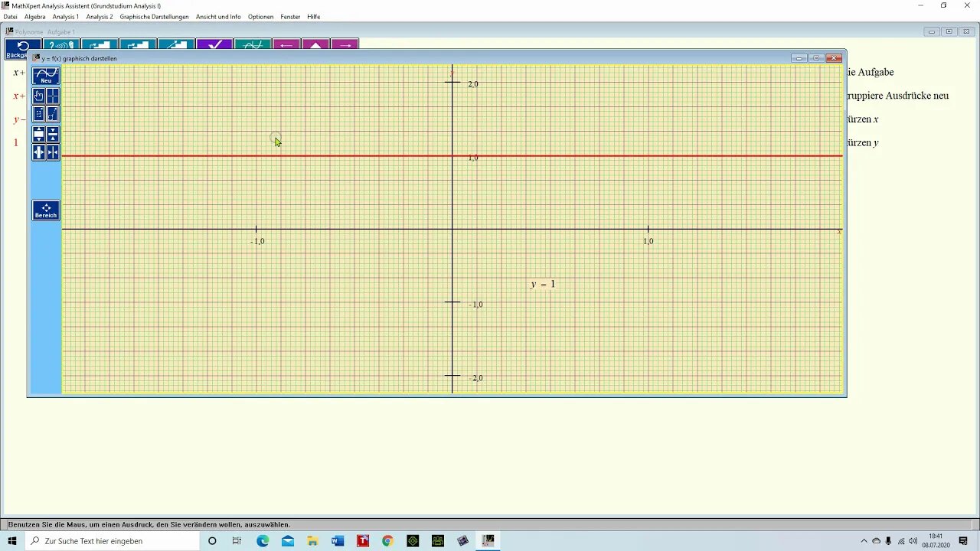This screenshot has height=551, width=980.
Task: Maximize the graph window y = f(x)
Action: pos(817,58)
